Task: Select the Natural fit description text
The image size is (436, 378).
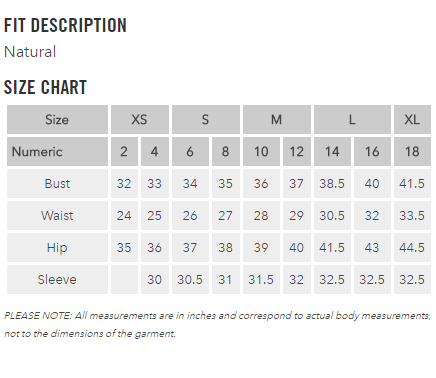Action: click(30, 52)
